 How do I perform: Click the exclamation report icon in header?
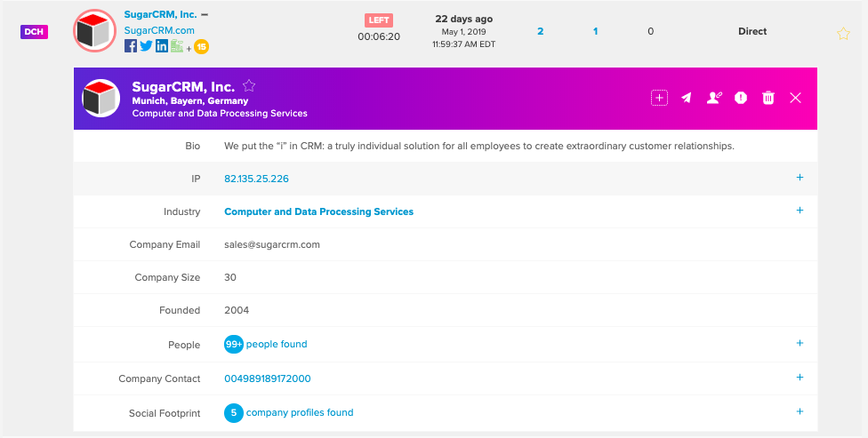pyautogui.click(x=741, y=98)
